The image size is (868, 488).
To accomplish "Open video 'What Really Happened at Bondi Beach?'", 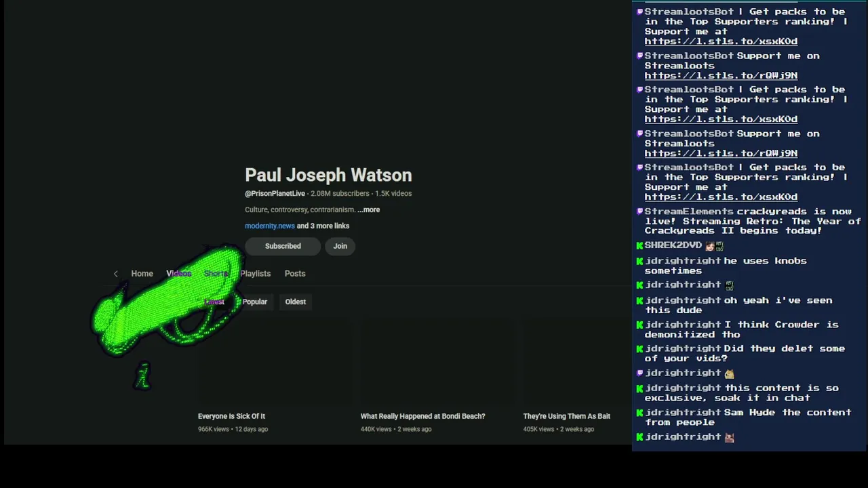I will point(422,416).
